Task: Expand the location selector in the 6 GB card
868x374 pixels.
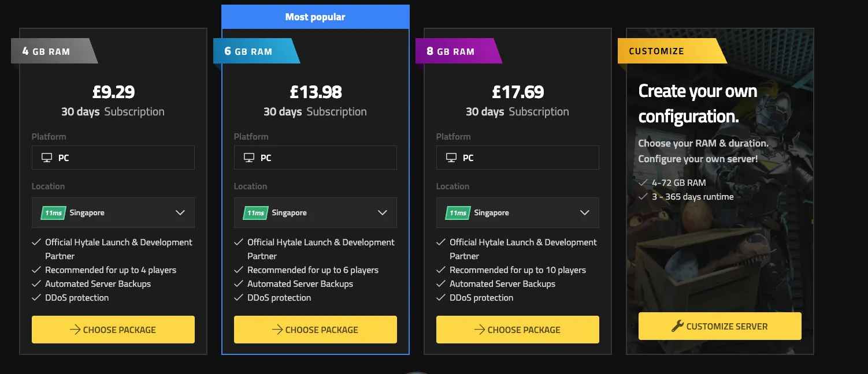Action: click(x=383, y=212)
